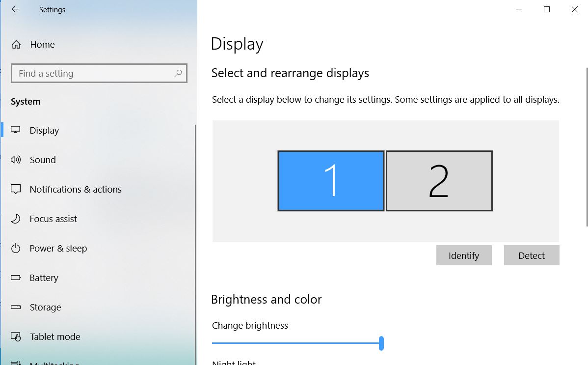Click the Display page vertical scrollbar

pos(587,147)
